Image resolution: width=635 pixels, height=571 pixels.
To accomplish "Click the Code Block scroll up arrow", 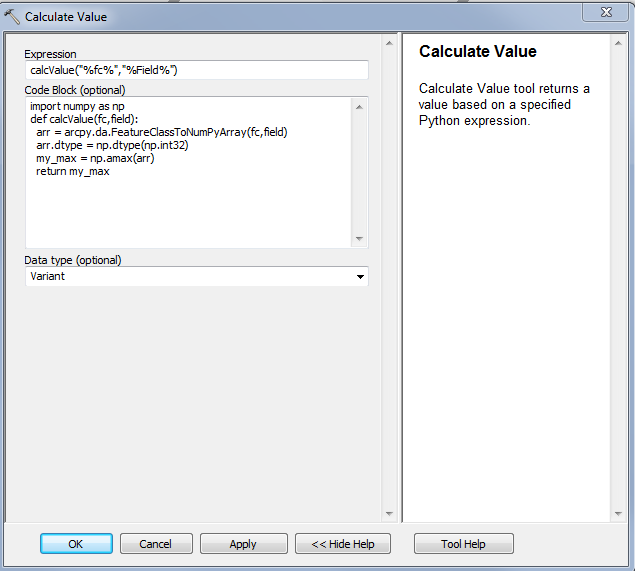I will 360,105.
